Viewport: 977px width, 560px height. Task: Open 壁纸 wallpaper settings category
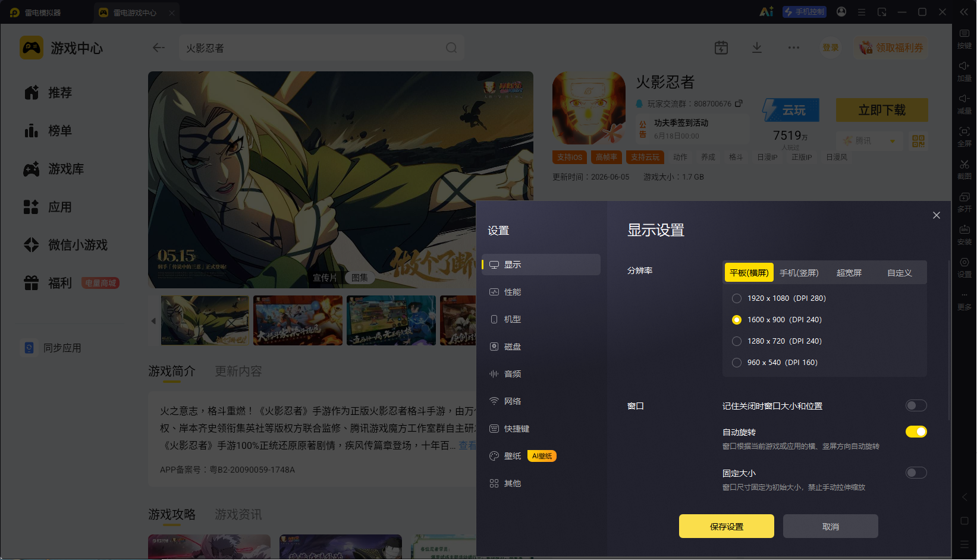(541, 456)
